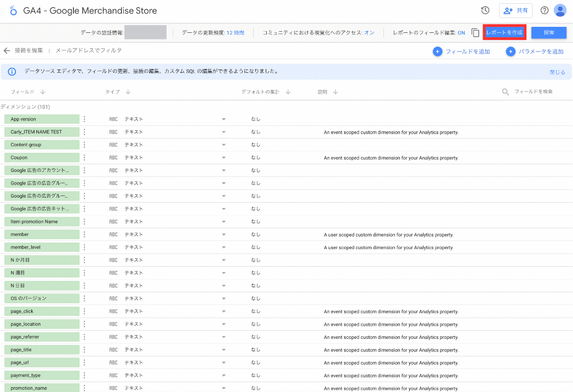Screen dimensions: 573x392
Task: Dismiss banner with 閉じる link
Action: (557, 72)
